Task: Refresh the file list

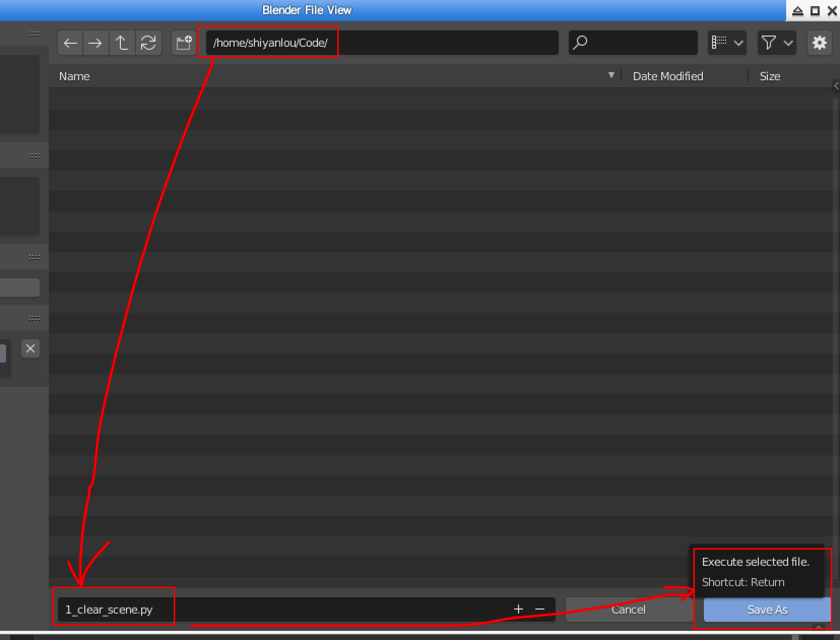Action: tap(148, 43)
